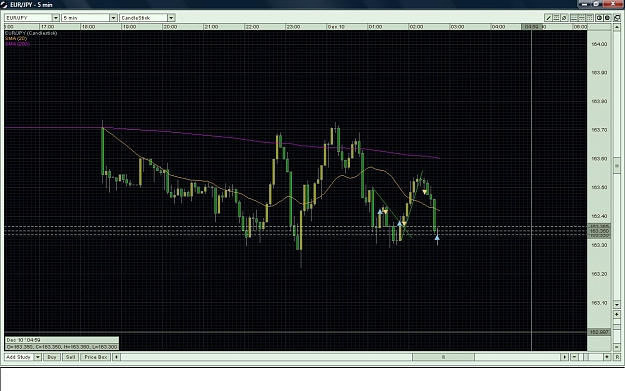Click the vertical scroll down arrow
The height and width of the screenshot is (391, 625).
[617, 305]
